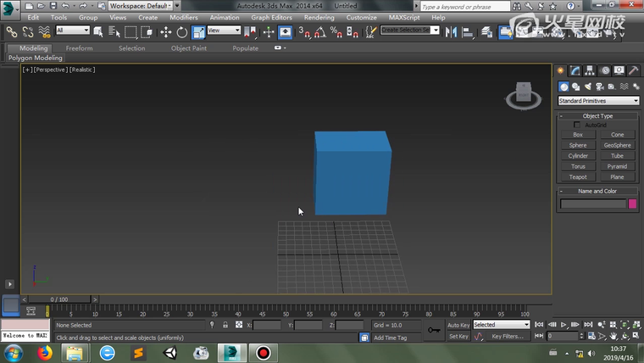This screenshot has height=363, width=644.
Task: Enable the AutoGrid checkbox
Action: (578, 125)
